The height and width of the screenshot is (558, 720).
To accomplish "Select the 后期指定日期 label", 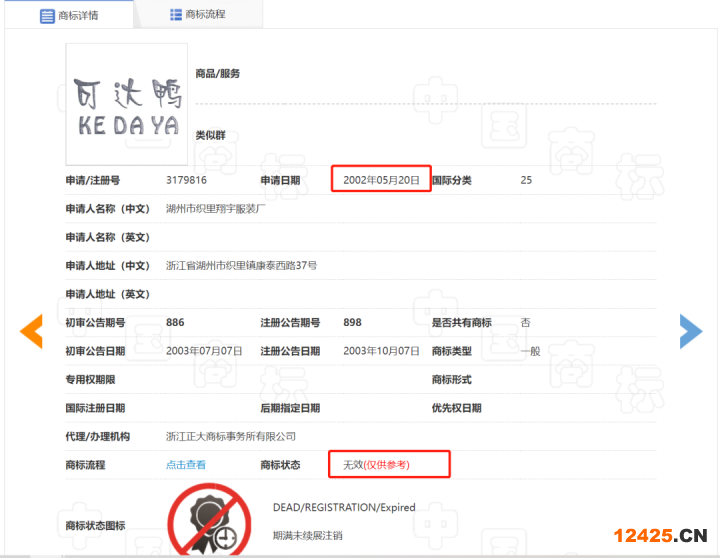I will [290, 408].
